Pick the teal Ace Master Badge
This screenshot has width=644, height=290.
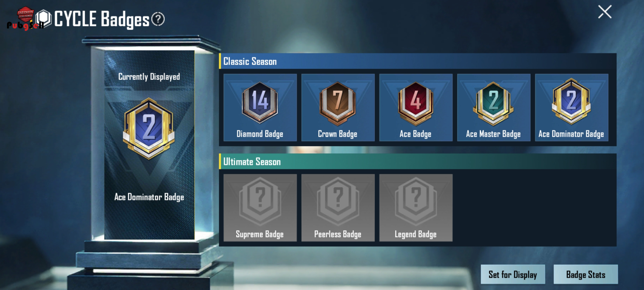coord(494,107)
